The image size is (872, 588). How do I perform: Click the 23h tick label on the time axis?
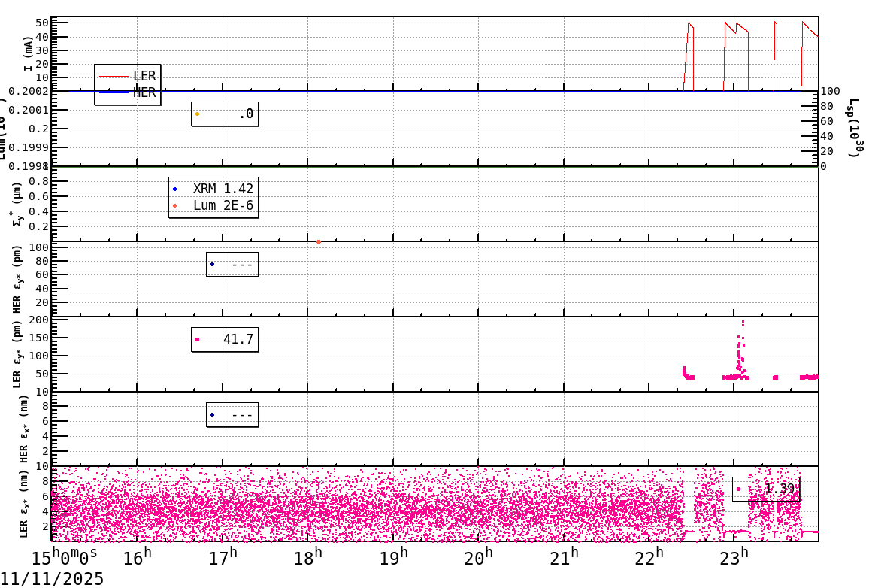click(x=735, y=557)
